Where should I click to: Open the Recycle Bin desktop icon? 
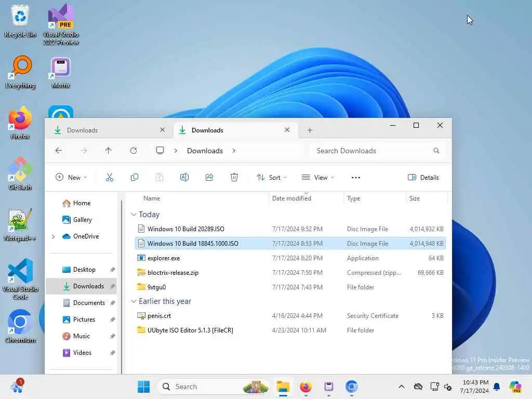(20, 21)
